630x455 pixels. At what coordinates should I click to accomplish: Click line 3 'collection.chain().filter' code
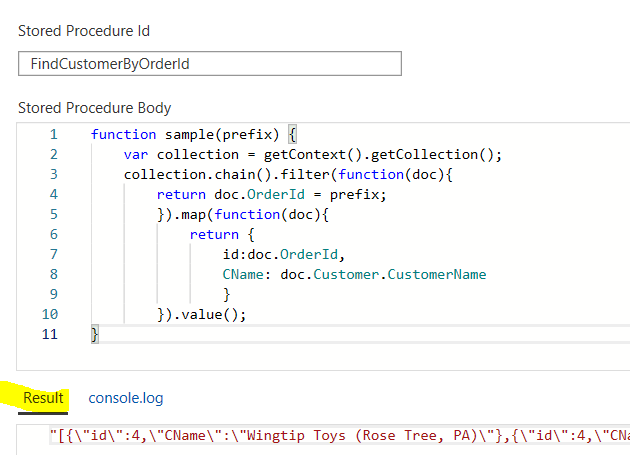tap(288, 174)
